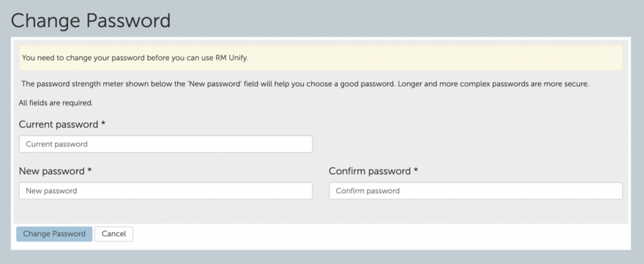Submit with the blue Change Password button
Viewport: 644px width, 264px height.
click(x=54, y=234)
